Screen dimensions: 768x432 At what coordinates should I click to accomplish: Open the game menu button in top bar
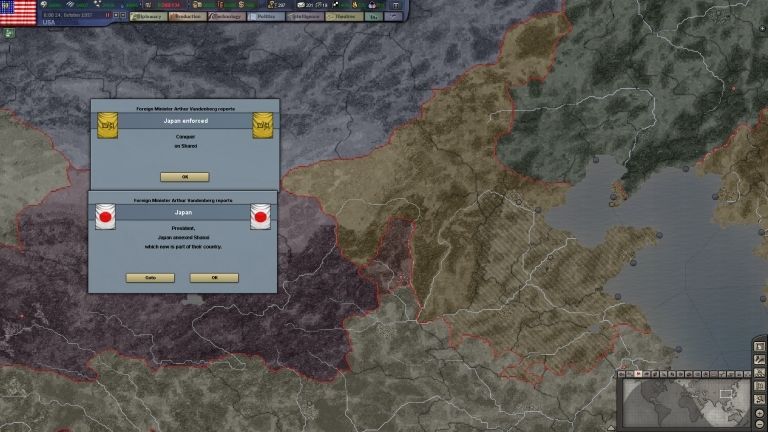pyautogui.click(x=396, y=5)
